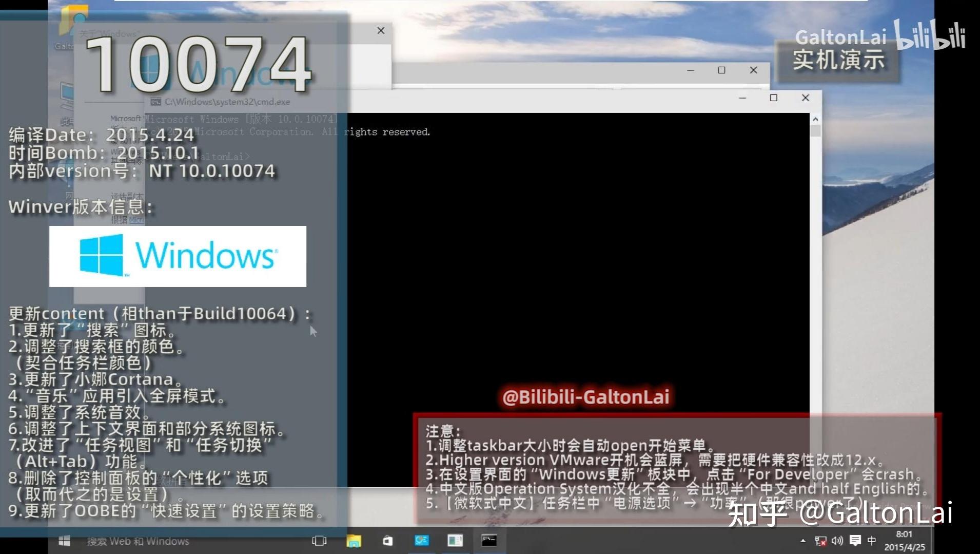Open Task View from the taskbar
Screen dimensions: 980x554
point(319,541)
